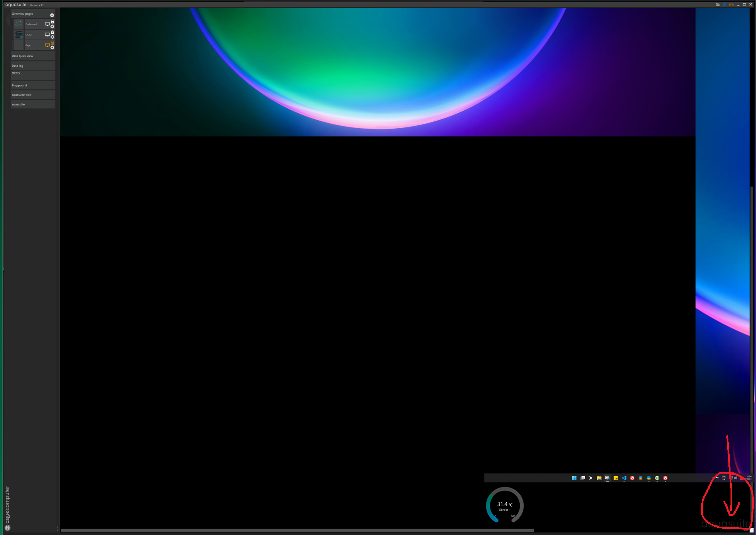Screen dimensions: 756x535
Task: Expand the aquasuite web section
Action: pos(33,95)
